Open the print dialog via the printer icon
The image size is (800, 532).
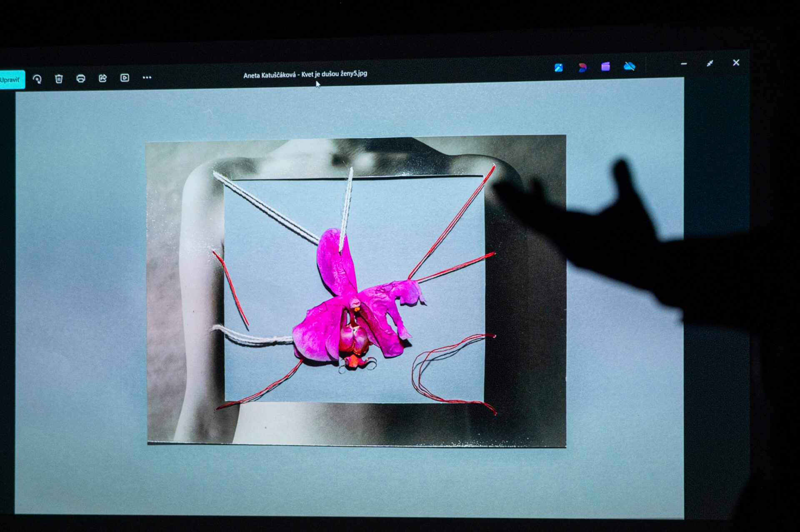(81, 78)
